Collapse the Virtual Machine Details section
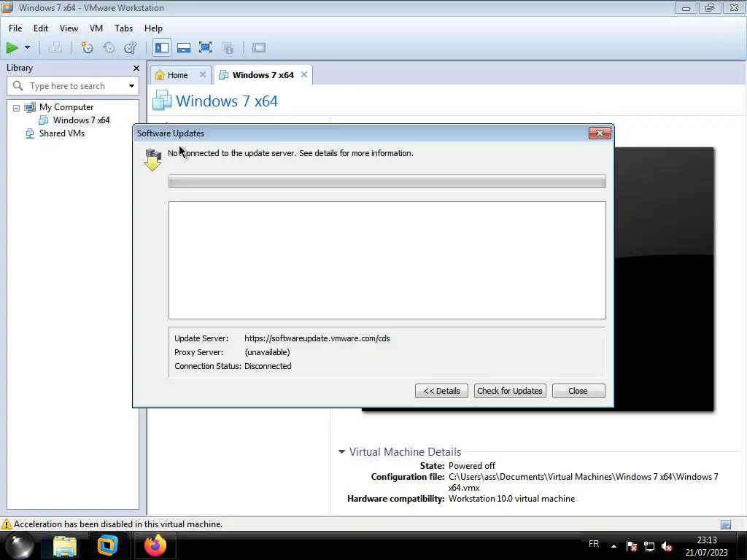This screenshot has height=560, width=747. [341, 452]
